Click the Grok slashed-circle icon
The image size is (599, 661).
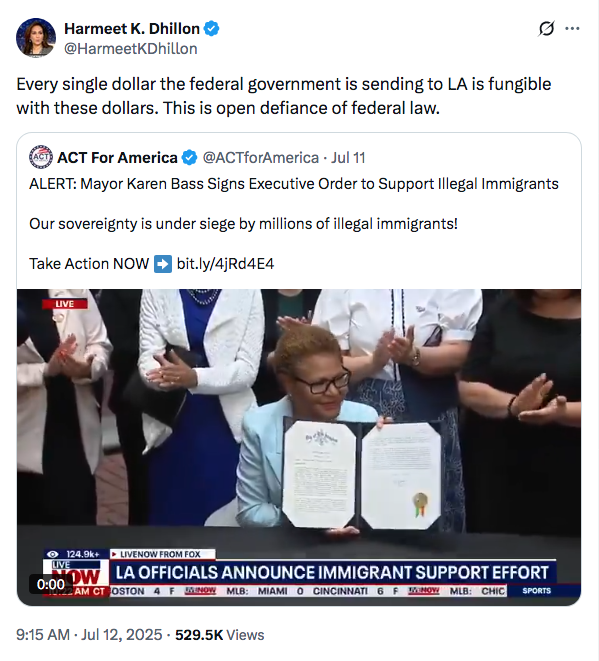546,29
